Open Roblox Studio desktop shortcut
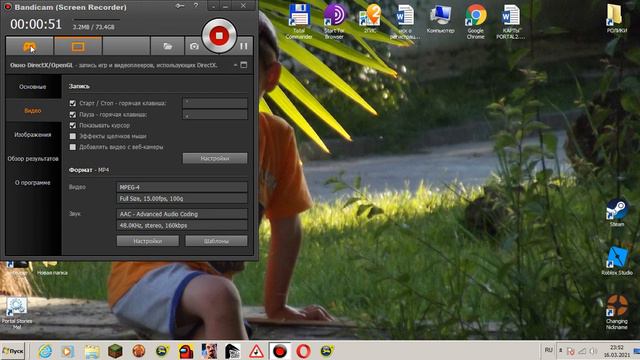This screenshot has width=640, height=360. pos(617,261)
